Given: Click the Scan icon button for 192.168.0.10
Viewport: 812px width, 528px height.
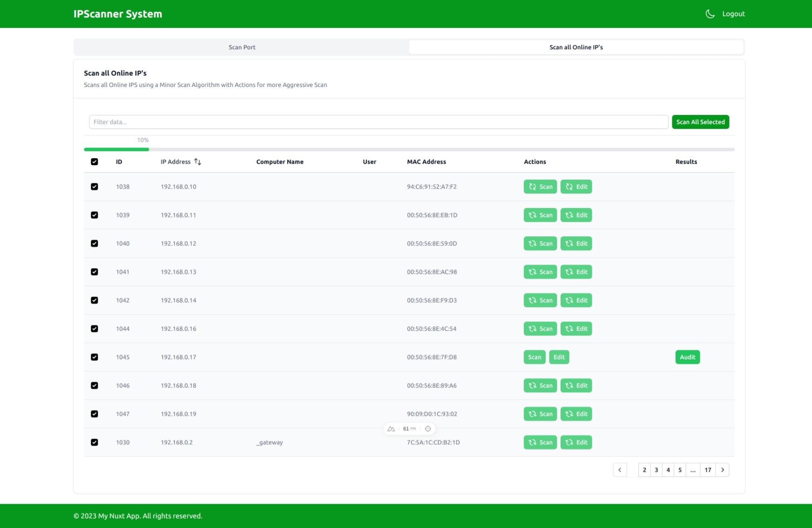Looking at the screenshot, I should (540, 187).
